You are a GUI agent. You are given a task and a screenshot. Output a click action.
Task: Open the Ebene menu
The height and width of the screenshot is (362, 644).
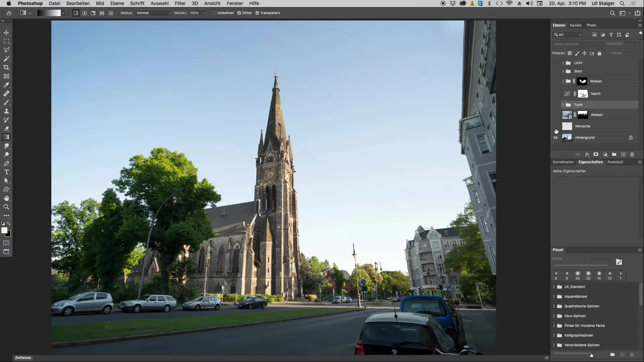tap(117, 3)
